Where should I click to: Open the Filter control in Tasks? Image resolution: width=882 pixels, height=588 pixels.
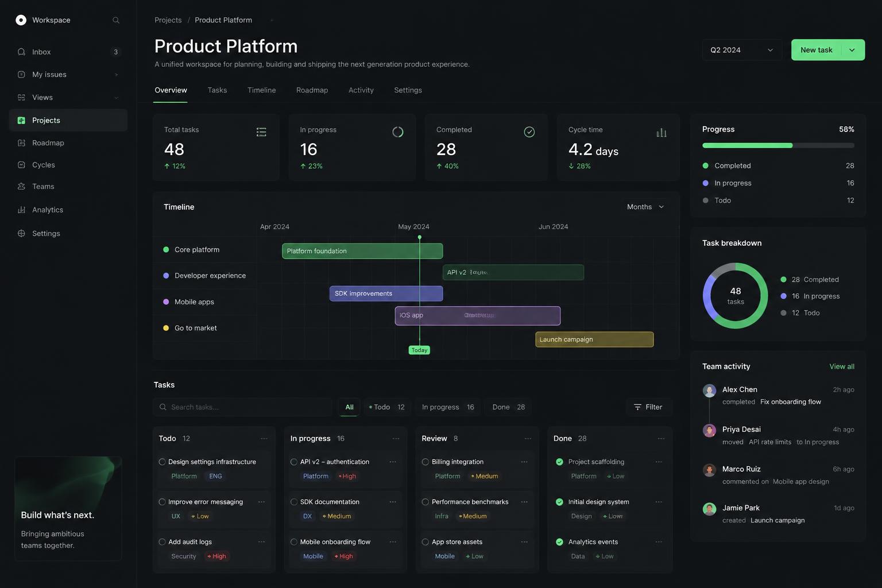(648, 407)
